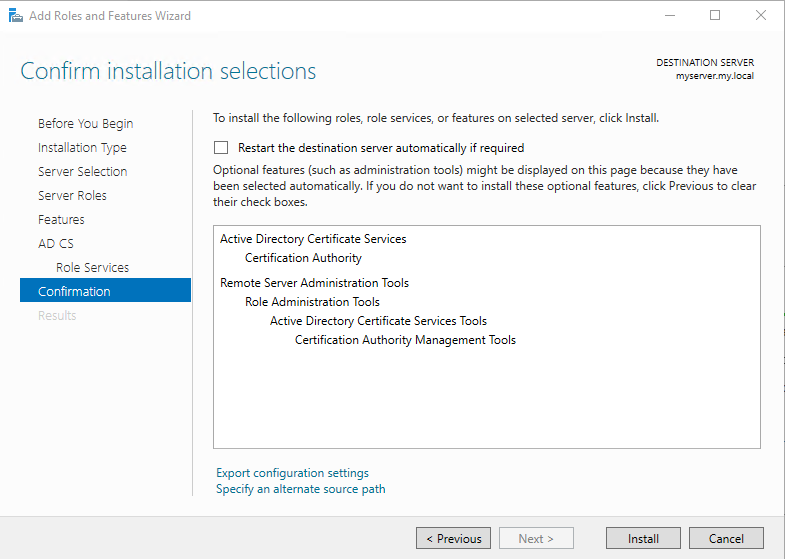This screenshot has width=785, height=559.
Task: Select Certification Authority list item
Action: click(x=303, y=258)
